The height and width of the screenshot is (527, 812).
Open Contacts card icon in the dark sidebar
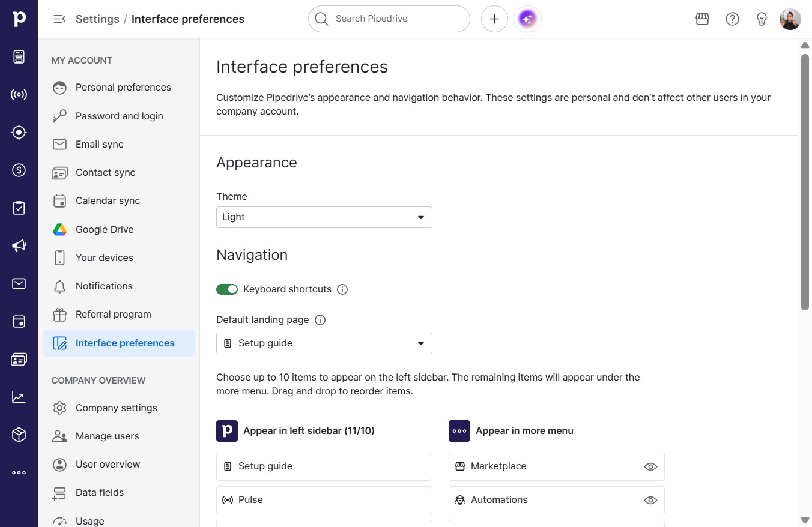coord(19,359)
